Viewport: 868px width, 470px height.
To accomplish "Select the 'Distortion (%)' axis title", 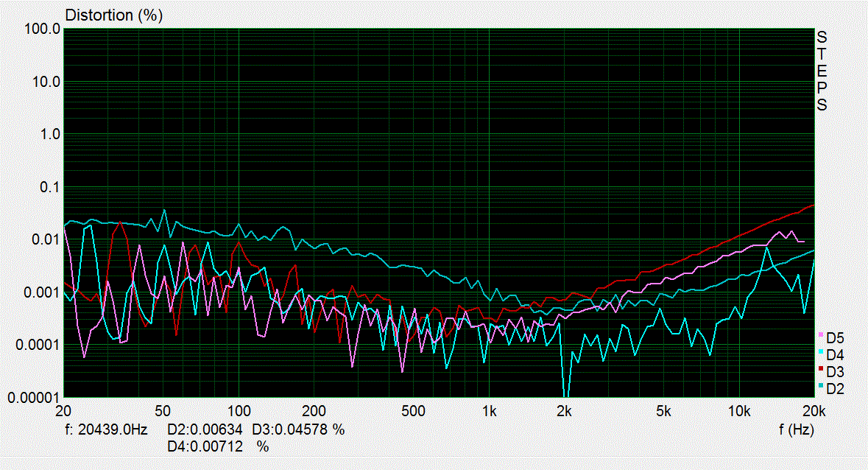I will (x=113, y=15).
